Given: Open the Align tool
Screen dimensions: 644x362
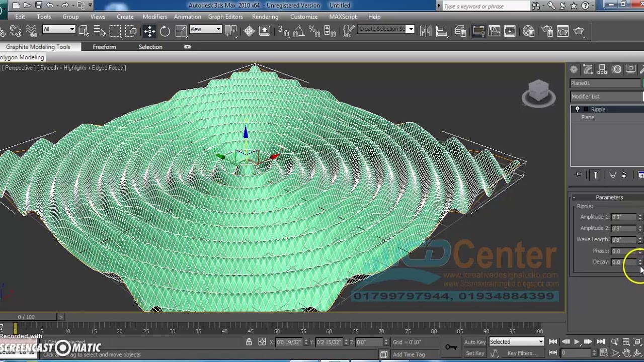Looking at the screenshot, I should coord(442,31).
